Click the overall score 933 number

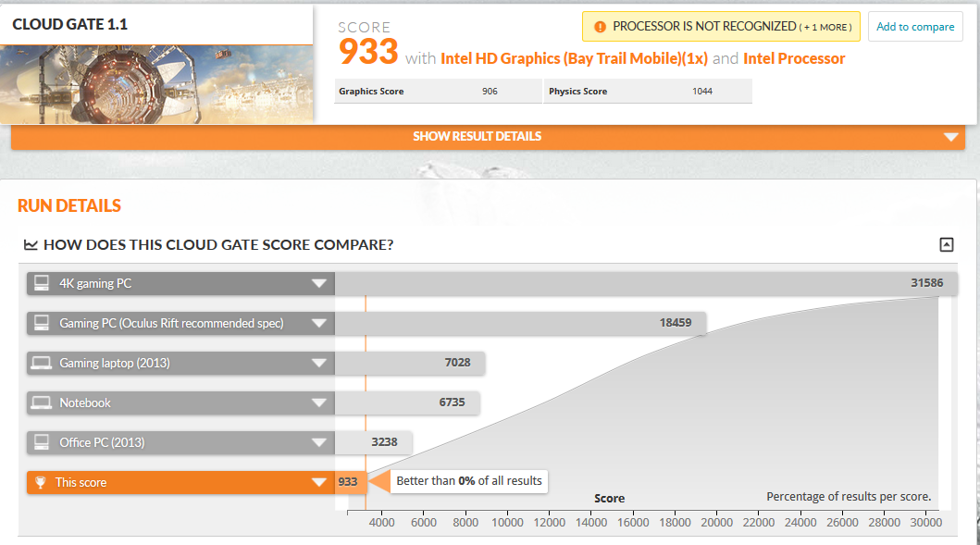click(x=368, y=51)
